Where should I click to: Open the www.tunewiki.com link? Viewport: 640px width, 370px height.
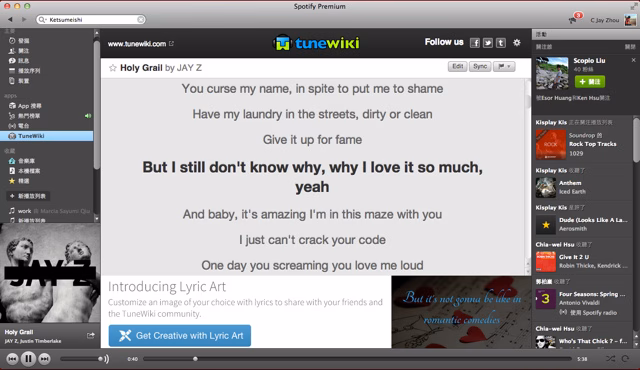(x=140, y=44)
